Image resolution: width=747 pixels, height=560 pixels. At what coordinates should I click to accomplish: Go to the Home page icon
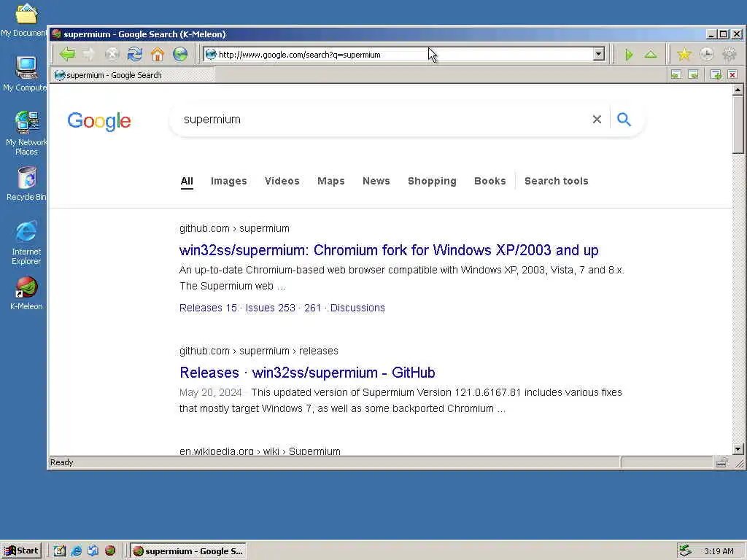coord(158,54)
